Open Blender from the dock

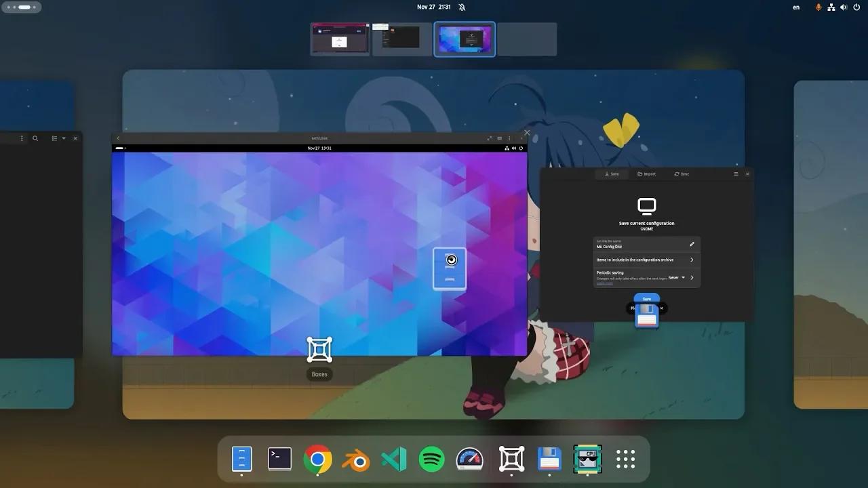(x=356, y=460)
